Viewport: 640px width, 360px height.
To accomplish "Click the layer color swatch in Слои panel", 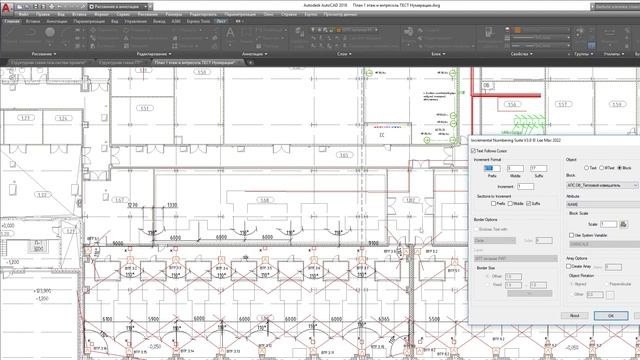I will coord(338,30).
